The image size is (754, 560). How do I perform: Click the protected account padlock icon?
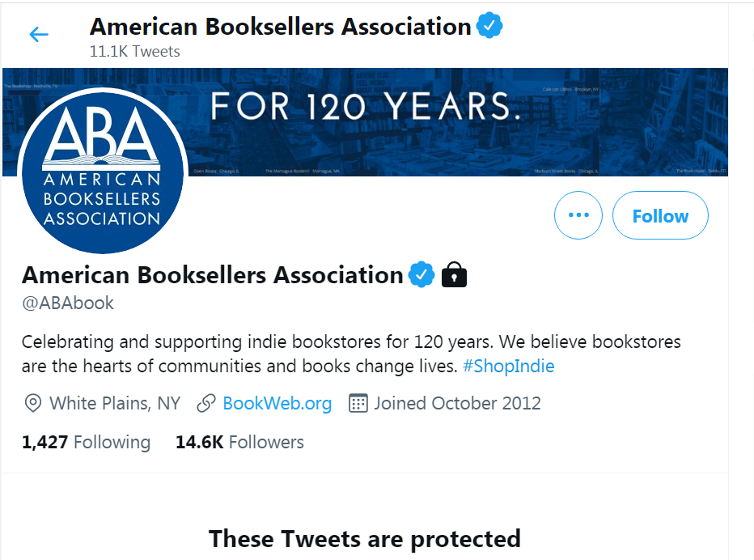pos(455,275)
